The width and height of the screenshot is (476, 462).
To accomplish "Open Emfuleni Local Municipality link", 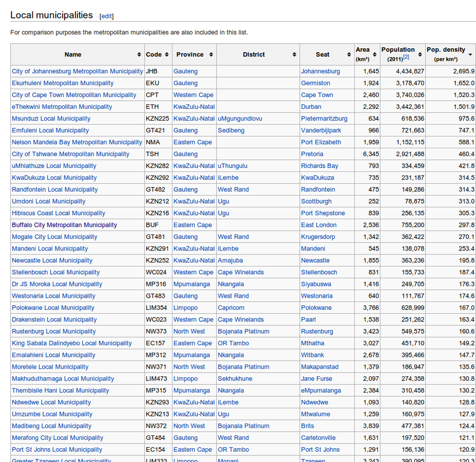I will [50, 130].
